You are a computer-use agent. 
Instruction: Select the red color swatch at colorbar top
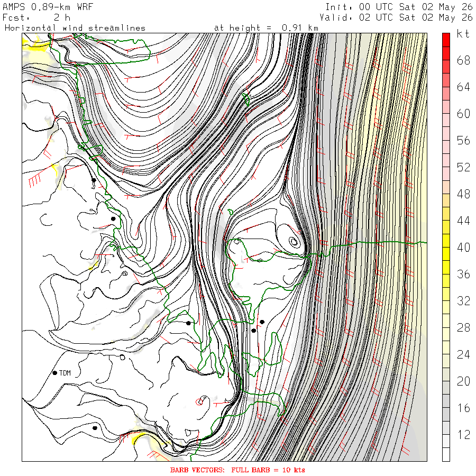446,40
